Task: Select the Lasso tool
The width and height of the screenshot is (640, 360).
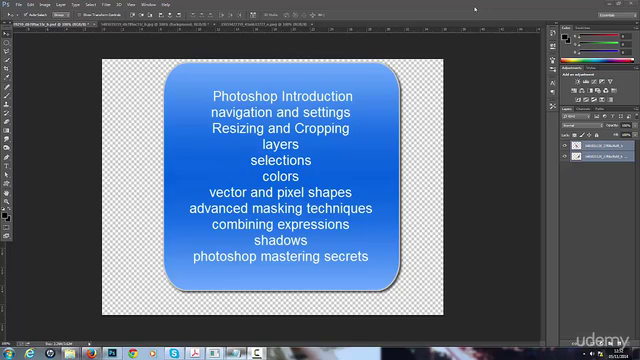Action: [x=6, y=51]
